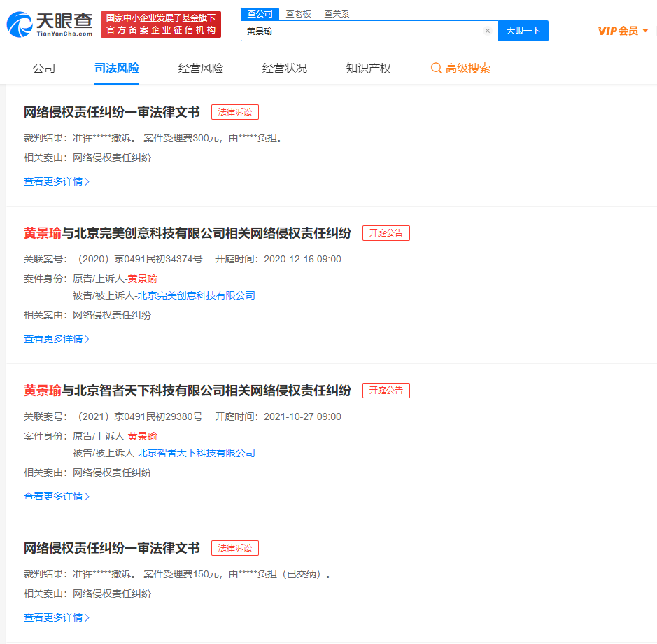Click the TianYanCha logo

[x=50, y=24]
